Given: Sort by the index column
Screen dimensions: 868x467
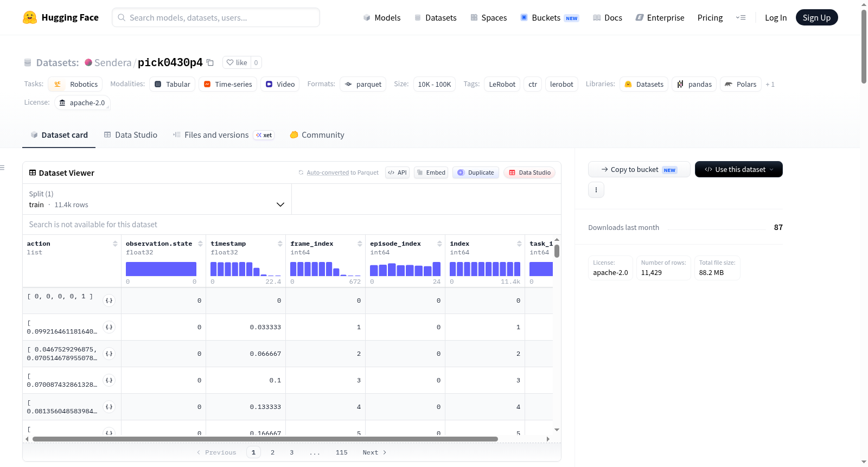Looking at the screenshot, I should click(x=519, y=244).
